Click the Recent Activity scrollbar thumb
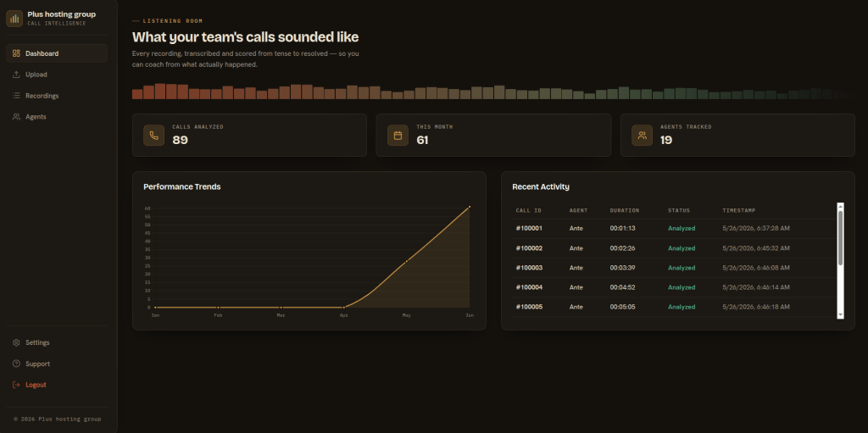Viewport: 868px width, 433px height. [840, 237]
